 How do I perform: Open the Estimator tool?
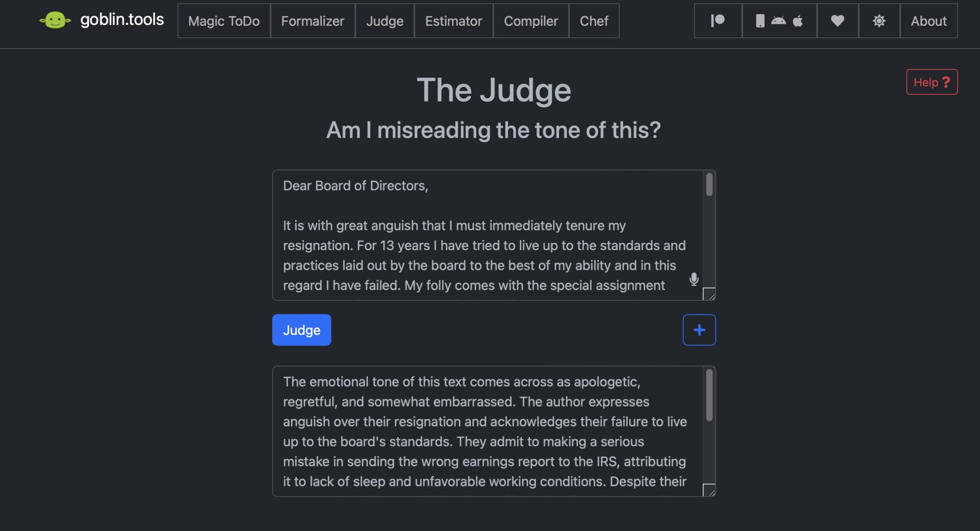pos(453,21)
